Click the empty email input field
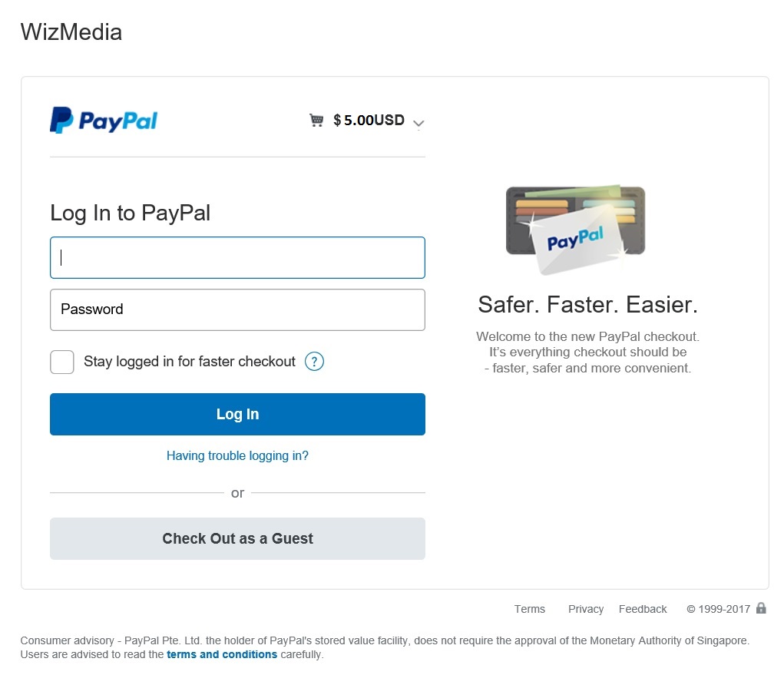784x675 pixels. click(237, 257)
